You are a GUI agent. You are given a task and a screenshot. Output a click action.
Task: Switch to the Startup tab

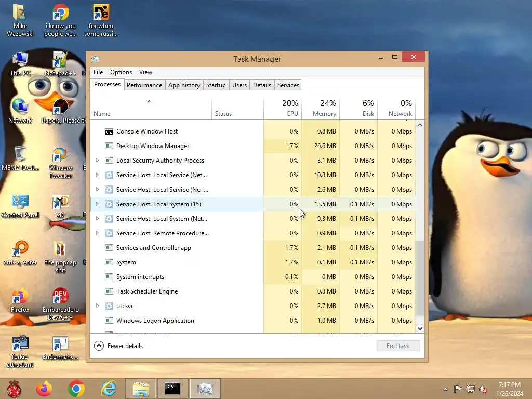pos(216,85)
